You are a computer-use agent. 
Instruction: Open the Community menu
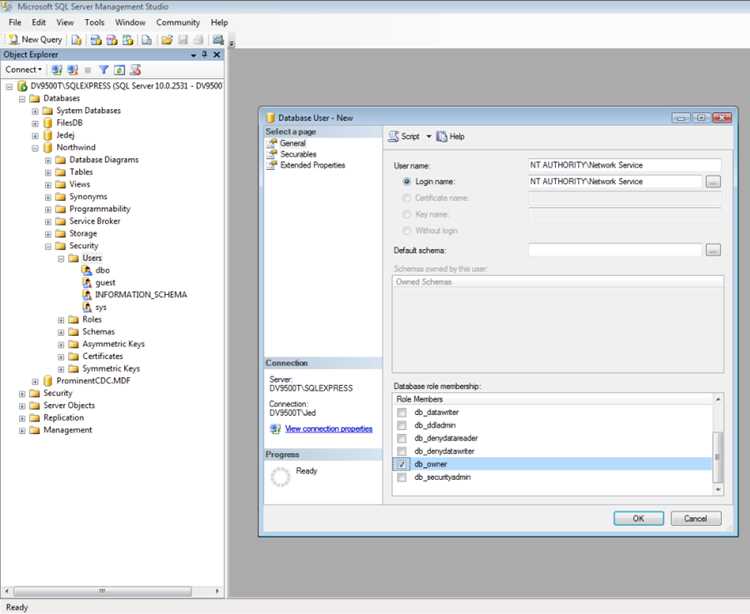pos(178,22)
